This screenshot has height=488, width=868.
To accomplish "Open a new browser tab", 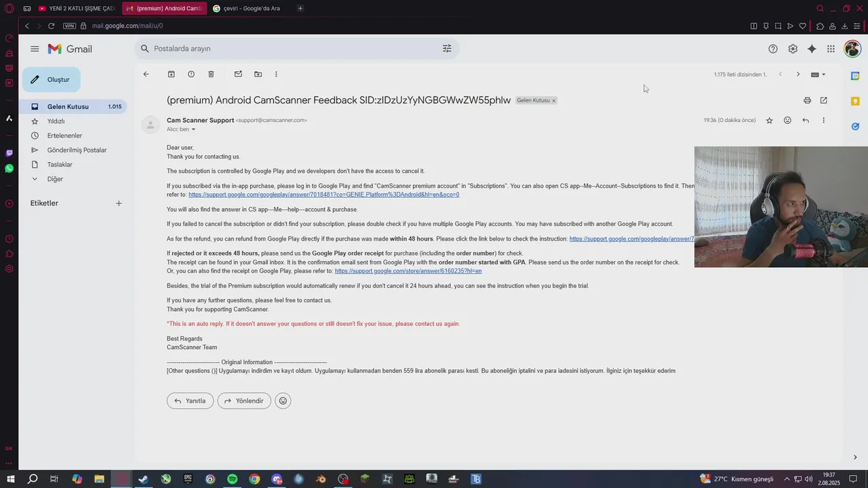I will [300, 8].
